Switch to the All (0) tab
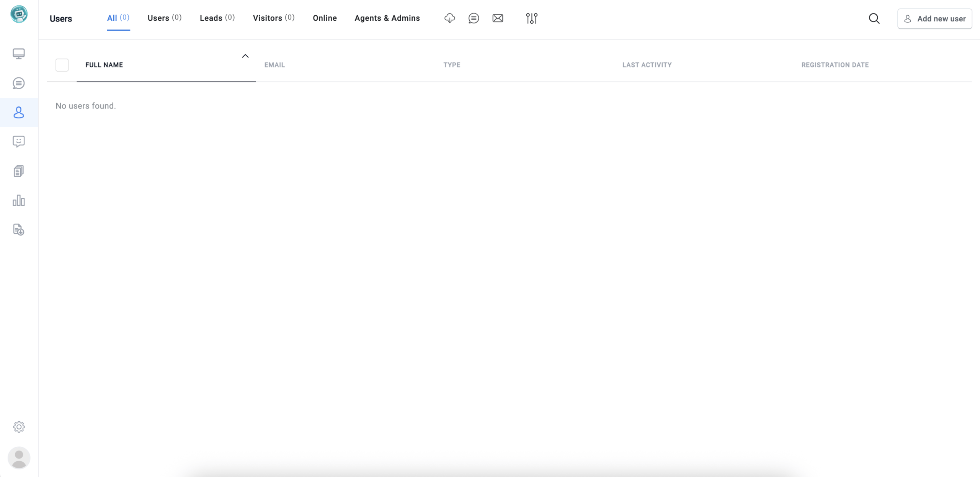 point(118,18)
